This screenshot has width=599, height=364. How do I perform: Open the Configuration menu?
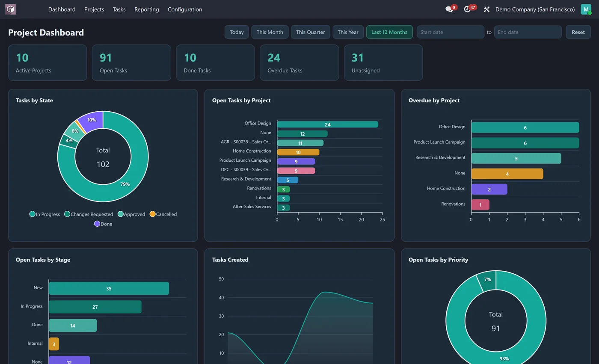(185, 9)
